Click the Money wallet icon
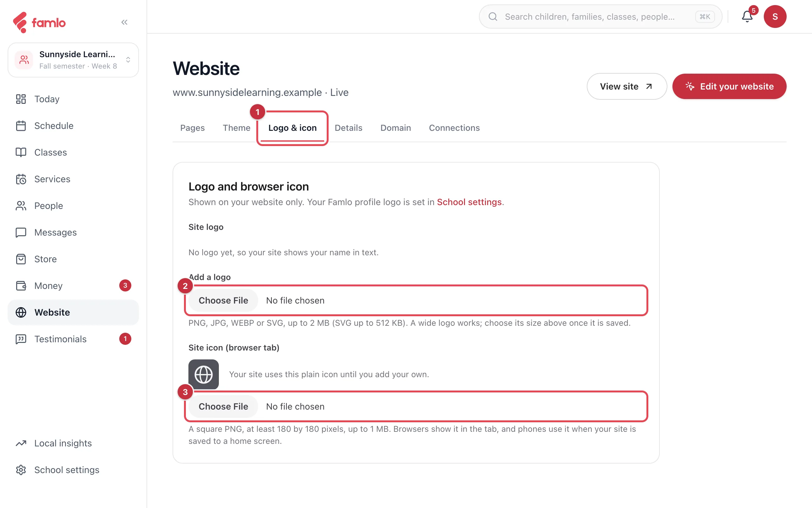This screenshot has height=508, width=812. coord(21,285)
